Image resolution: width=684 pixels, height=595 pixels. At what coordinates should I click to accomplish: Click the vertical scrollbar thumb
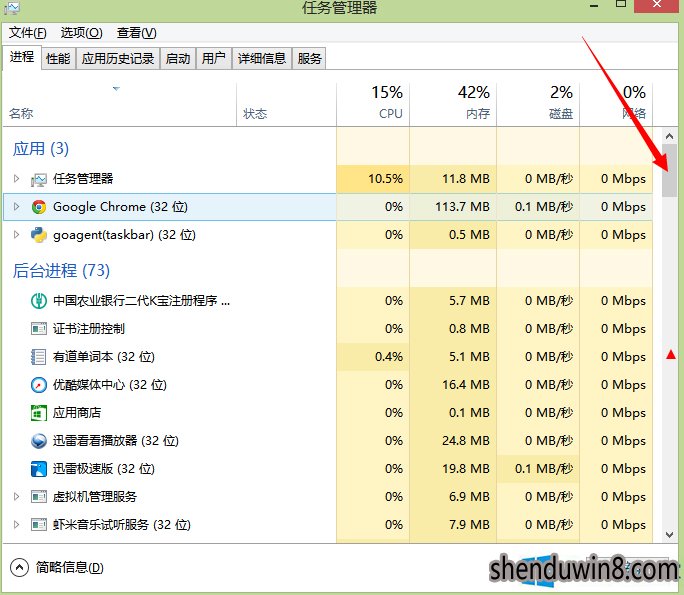tap(670, 171)
